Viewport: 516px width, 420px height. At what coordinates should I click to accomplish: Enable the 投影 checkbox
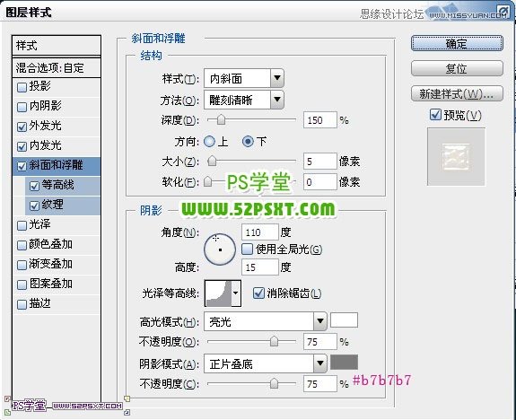22,87
